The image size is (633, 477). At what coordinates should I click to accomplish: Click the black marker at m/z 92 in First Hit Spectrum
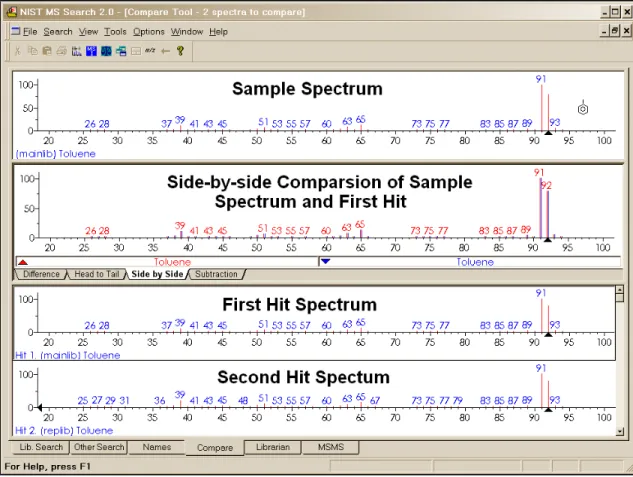[548, 335]
